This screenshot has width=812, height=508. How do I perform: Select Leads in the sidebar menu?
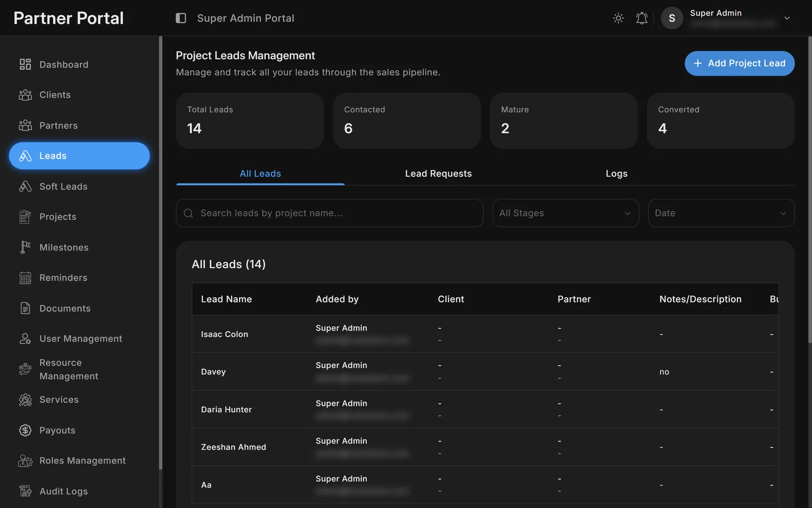click(79, 156)
